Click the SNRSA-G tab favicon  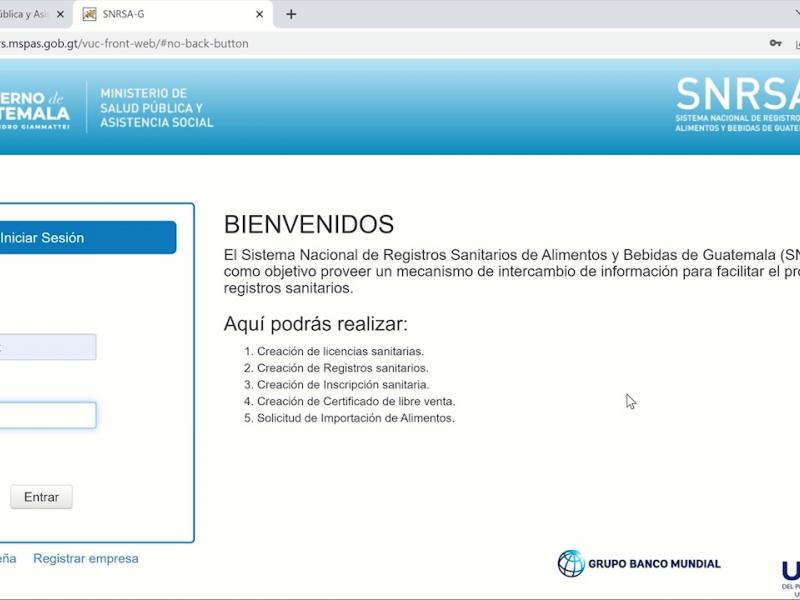click(90, 14)
